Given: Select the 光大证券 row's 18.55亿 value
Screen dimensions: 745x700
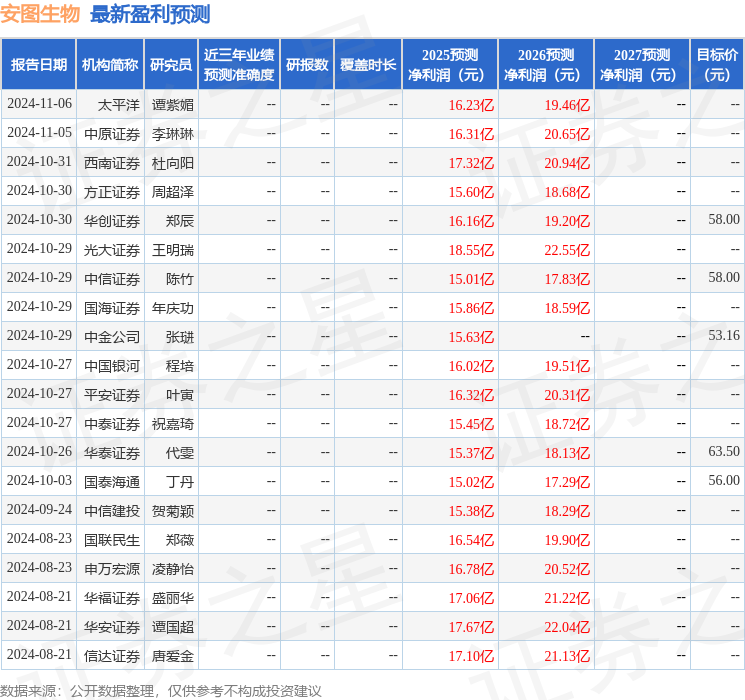Looking at the screenshot, I should click(x=471, y=249).
